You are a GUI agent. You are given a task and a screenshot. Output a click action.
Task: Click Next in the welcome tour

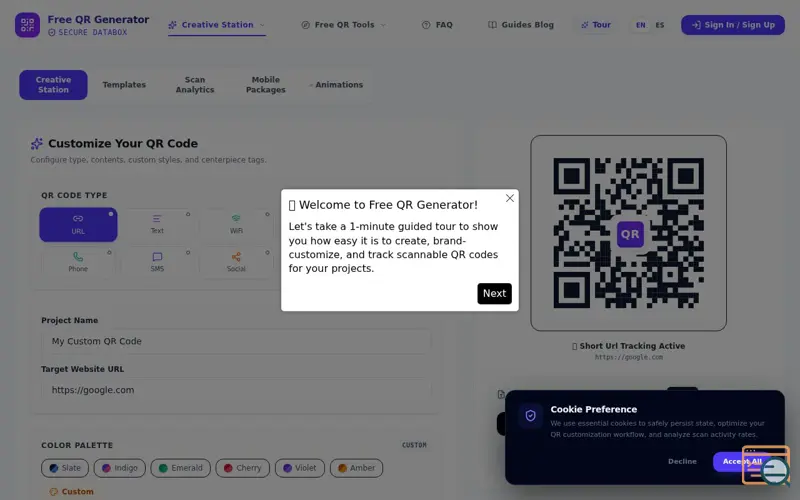pos(494,293)
